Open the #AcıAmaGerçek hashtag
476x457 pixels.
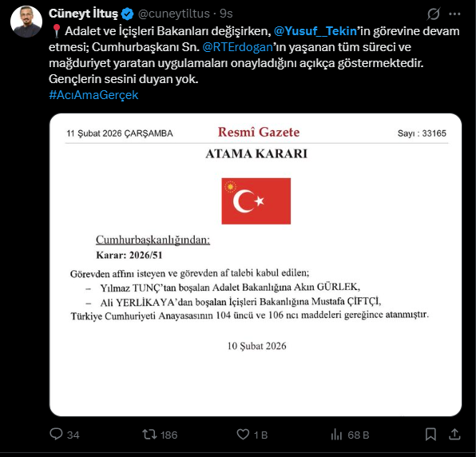(x=93, y=95)
